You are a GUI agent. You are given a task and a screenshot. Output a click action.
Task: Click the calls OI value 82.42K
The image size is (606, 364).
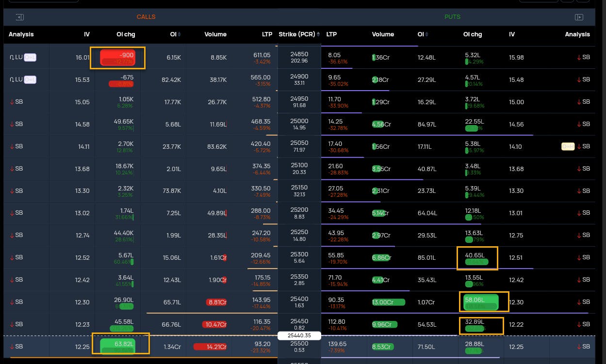[171, 79]
